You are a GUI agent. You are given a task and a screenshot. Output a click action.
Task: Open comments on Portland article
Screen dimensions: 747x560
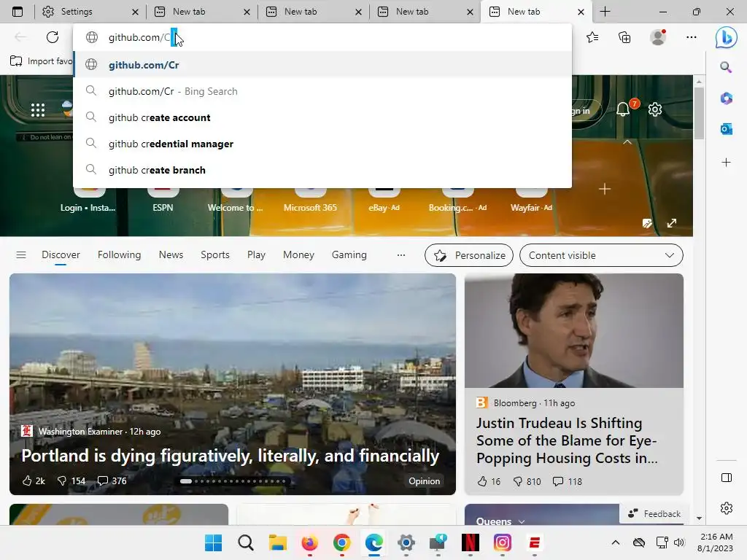112,481
